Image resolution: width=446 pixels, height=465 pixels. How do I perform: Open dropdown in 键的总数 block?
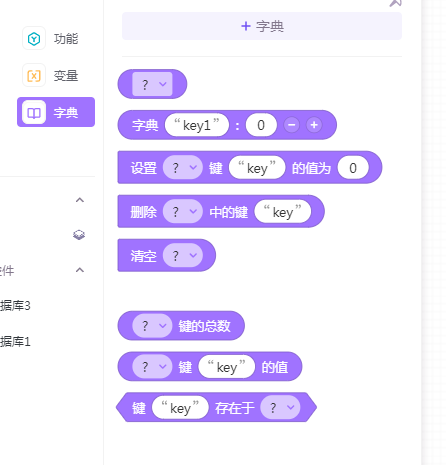(x=152, y=326)
